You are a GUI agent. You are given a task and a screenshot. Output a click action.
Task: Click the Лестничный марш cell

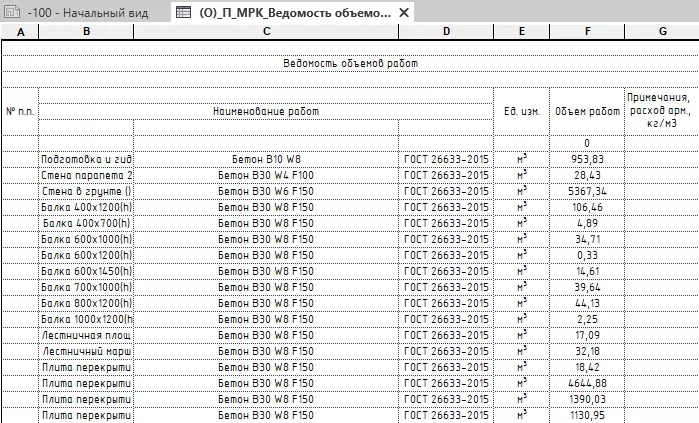click(x=86, y=351)
